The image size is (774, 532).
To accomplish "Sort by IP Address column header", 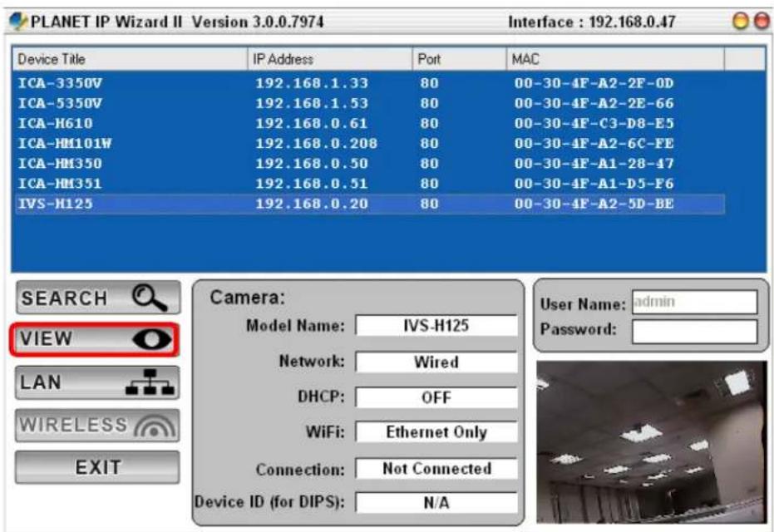I will point(330,59).
